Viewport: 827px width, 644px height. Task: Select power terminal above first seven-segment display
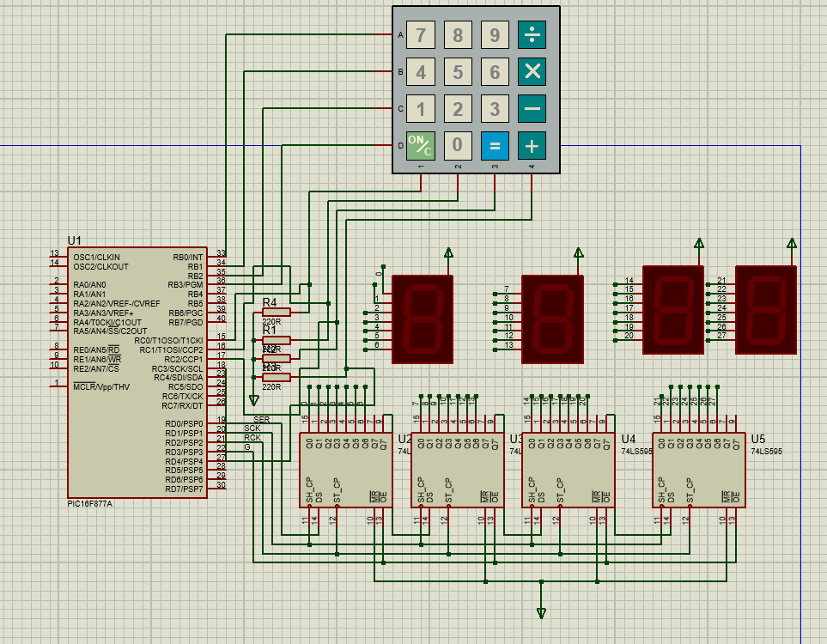coord(448,253)
